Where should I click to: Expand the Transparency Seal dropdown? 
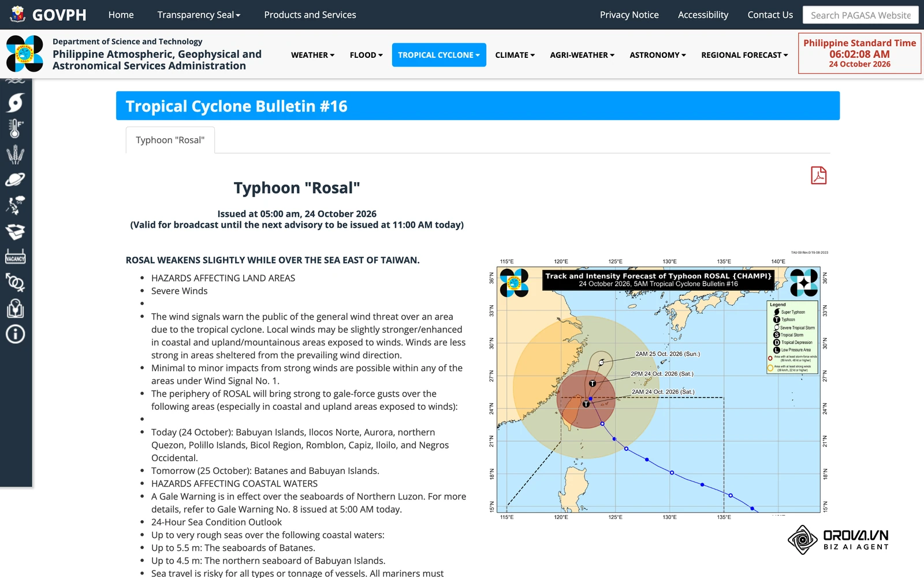(199, 14)
